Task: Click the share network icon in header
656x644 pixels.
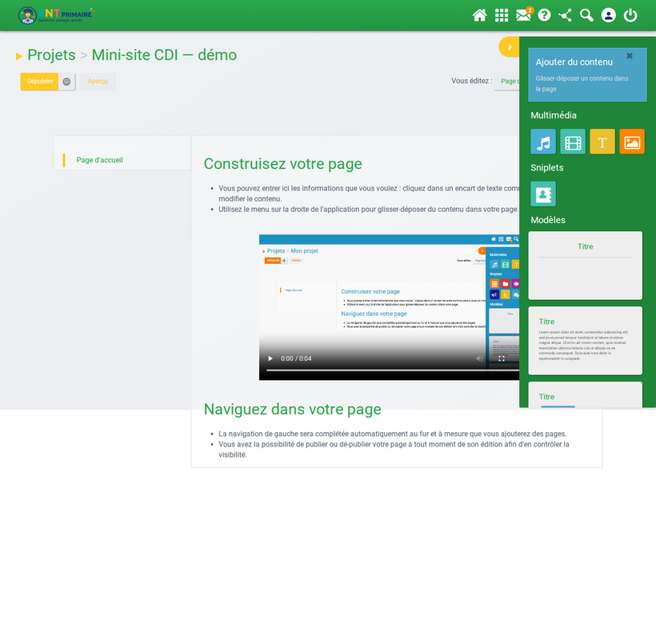Action: [x=566, y=15]
